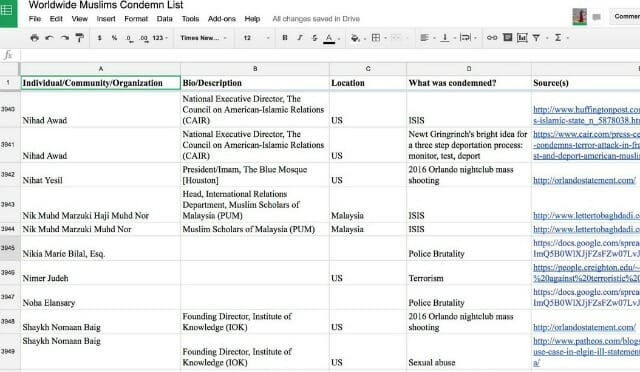Image resolution: width=640 pixels, height=372 pixels.
Task: Select the 'Terrorism' cell
Action: 469,273
